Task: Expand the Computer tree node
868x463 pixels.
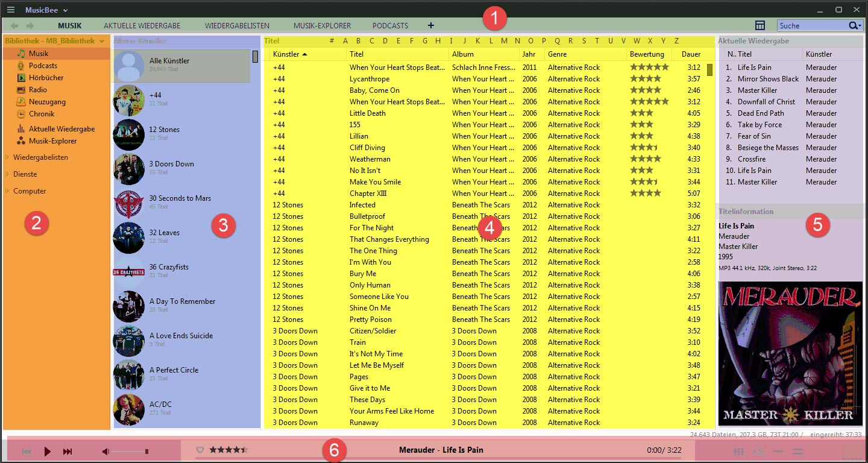Action: coord(8,191)
